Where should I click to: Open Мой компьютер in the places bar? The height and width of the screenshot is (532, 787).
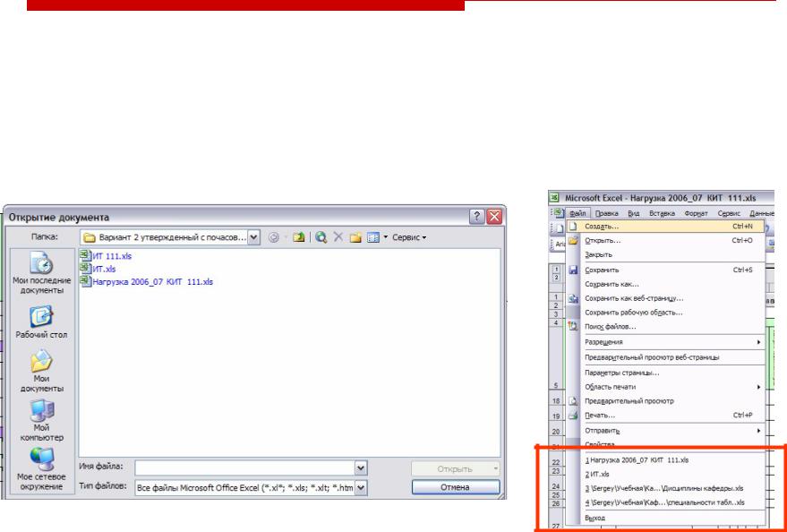pyautogui.click(x=42, y=421)
